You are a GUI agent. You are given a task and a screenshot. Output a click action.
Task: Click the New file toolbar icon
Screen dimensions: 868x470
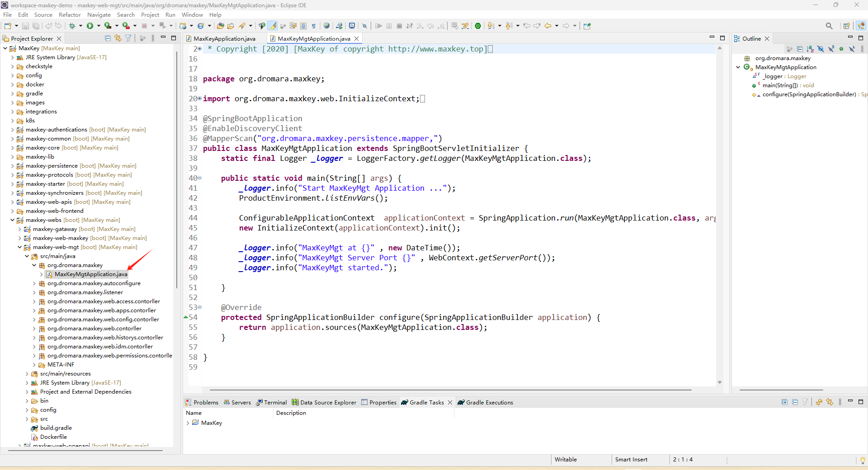coord(8,26)
